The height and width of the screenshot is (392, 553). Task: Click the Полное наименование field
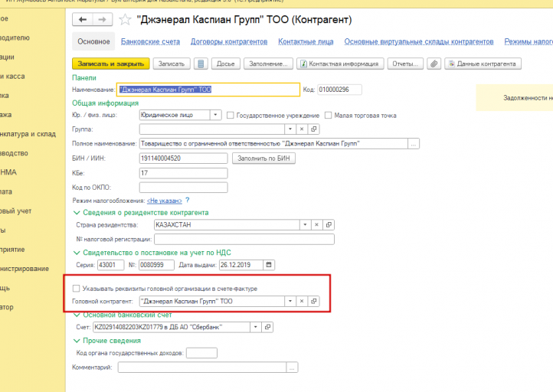273,144
